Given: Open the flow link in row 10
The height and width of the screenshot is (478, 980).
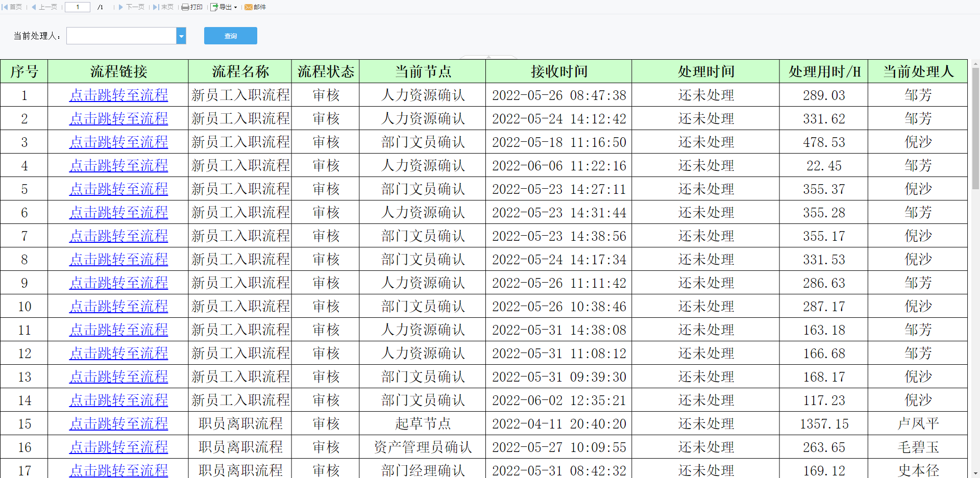Looking at the screenshot, I should pos(118,306).
